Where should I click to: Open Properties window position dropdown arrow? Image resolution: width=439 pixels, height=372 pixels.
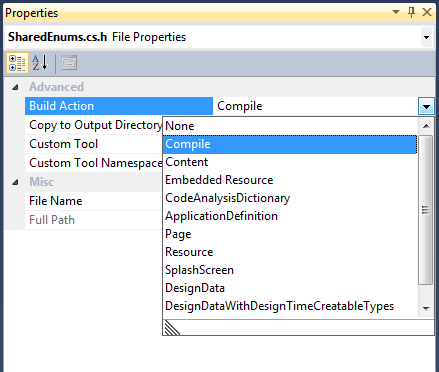(396, 12)
